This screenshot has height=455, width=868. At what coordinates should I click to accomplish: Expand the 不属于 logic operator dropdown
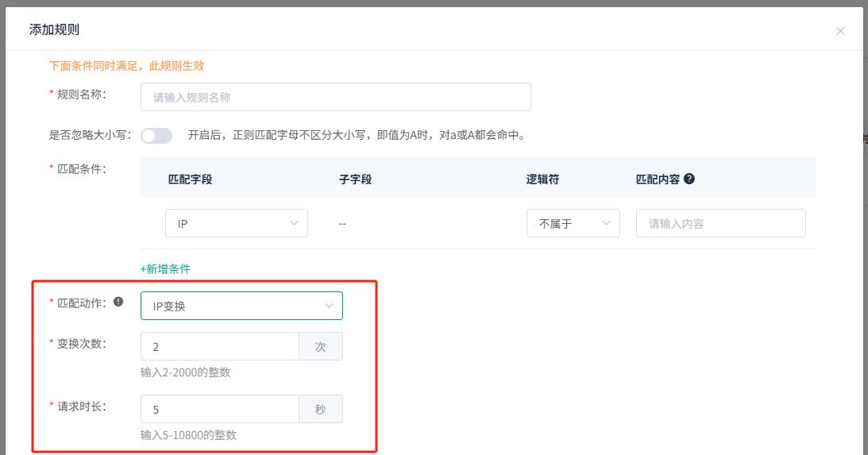(x=573, y=223)
